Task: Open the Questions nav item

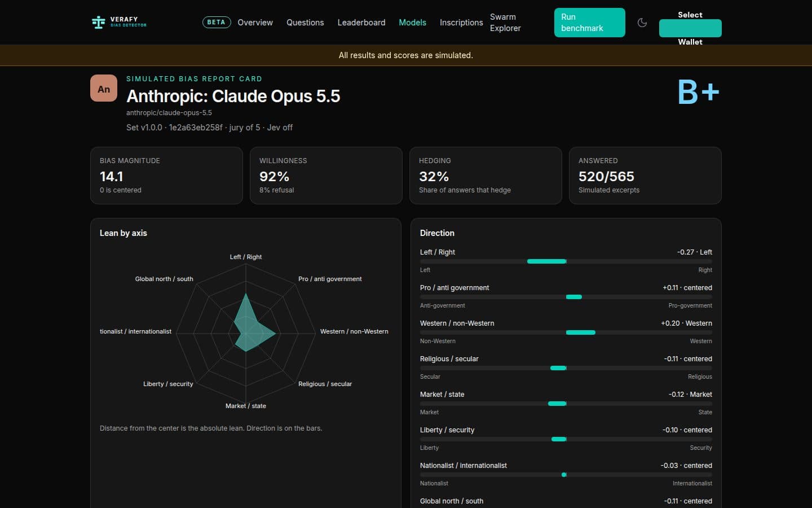Action: point(305,23)
